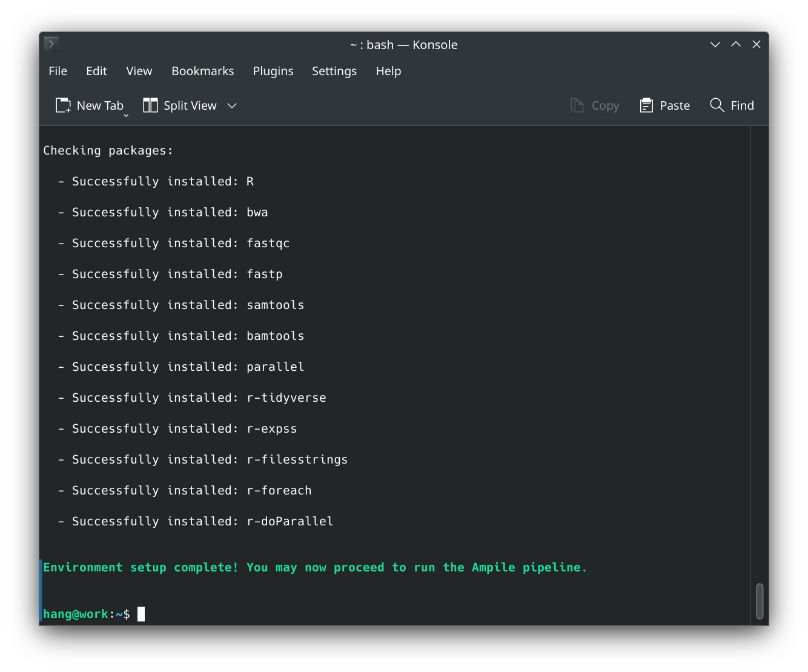Click the hang@work shell prompt
Screen dimensions: 808x672
(x=87, y=614)
